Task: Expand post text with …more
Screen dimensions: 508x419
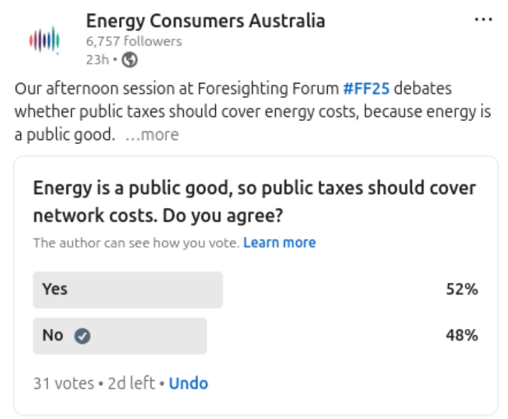Action: tap(152, 135)
